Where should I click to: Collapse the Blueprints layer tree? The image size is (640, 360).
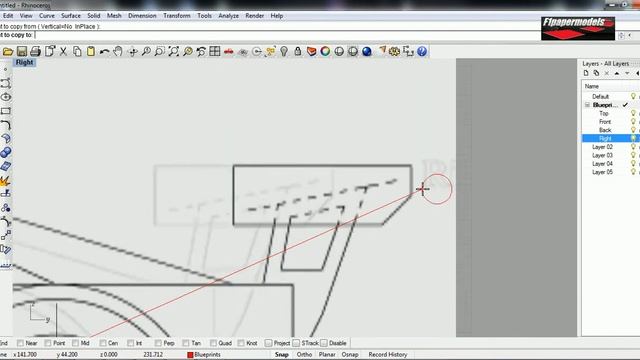tap(587, 105)
